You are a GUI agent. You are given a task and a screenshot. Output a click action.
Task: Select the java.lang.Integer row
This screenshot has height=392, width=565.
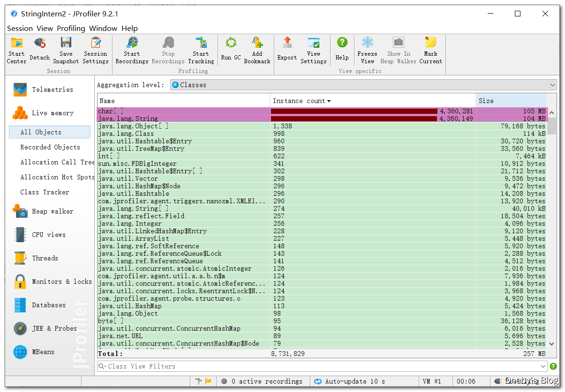click(322, 223)
